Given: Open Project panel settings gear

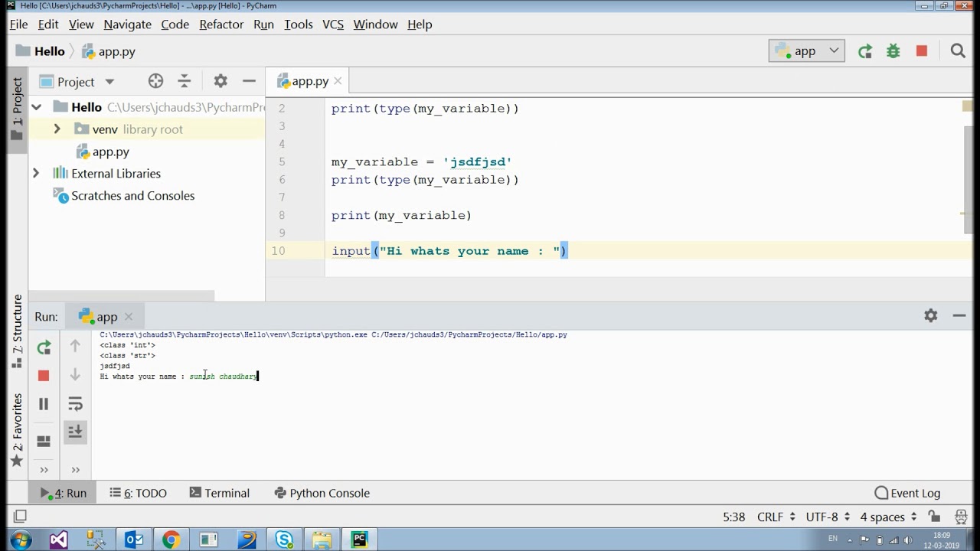Looking at the screenshot, I should click(x=220, y=81).
